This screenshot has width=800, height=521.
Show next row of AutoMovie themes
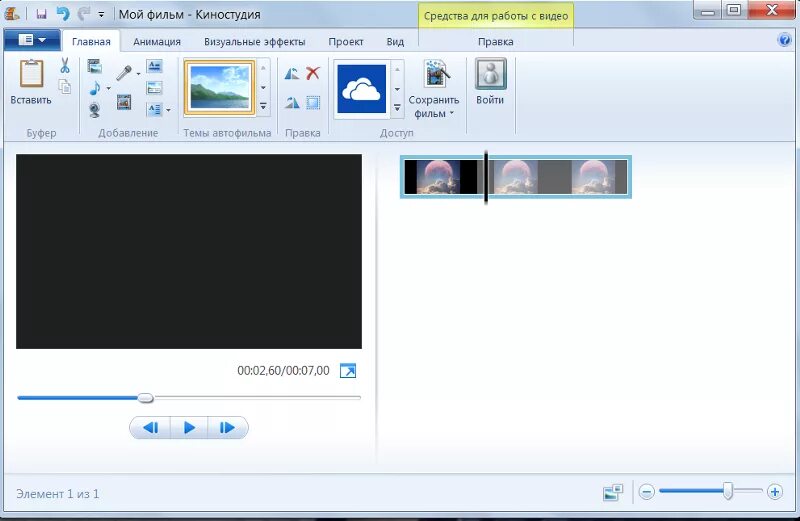tap(263, 88)
